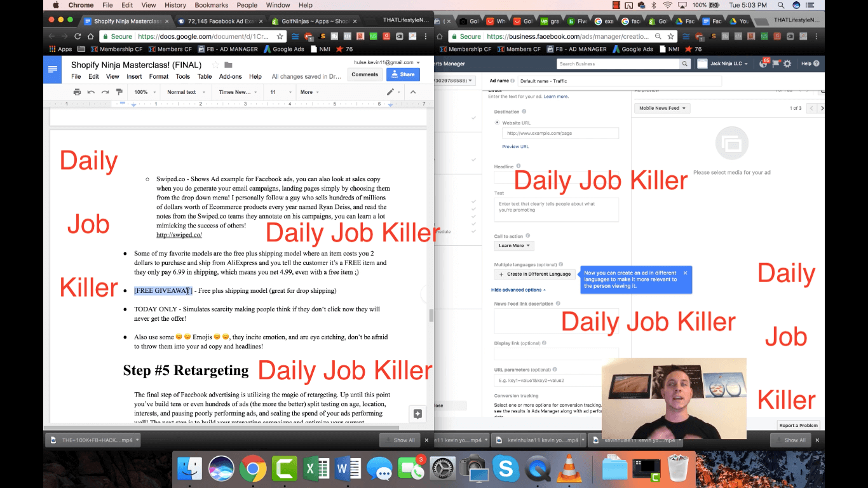Viewport: 868px width, 488px height.
Task: Open the font size dropdown showing 11
Action: [280, 92]
